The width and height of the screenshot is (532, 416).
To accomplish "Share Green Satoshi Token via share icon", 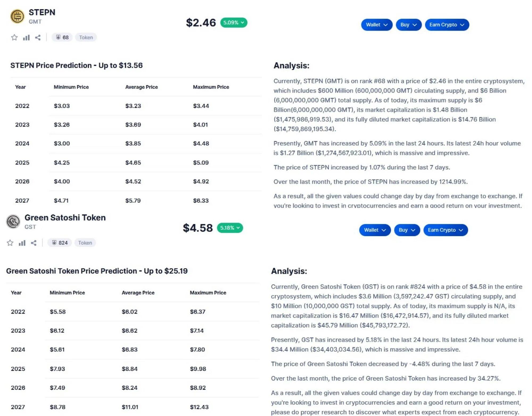I will (x=34, y=243).
